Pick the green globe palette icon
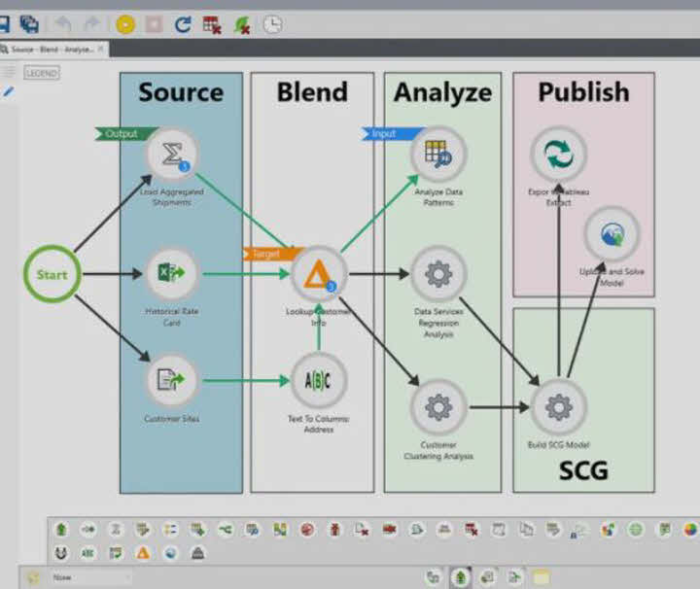 pos(636,530)
